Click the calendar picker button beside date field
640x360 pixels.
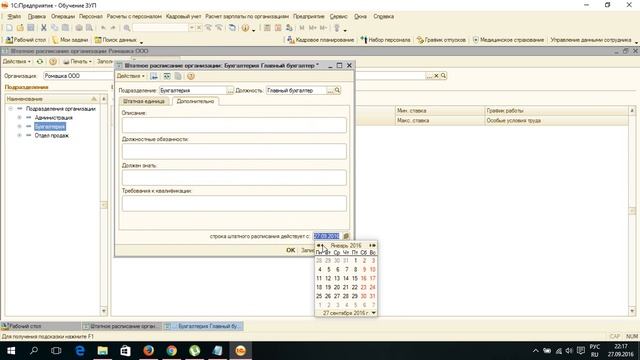click(x=346, y=236)
